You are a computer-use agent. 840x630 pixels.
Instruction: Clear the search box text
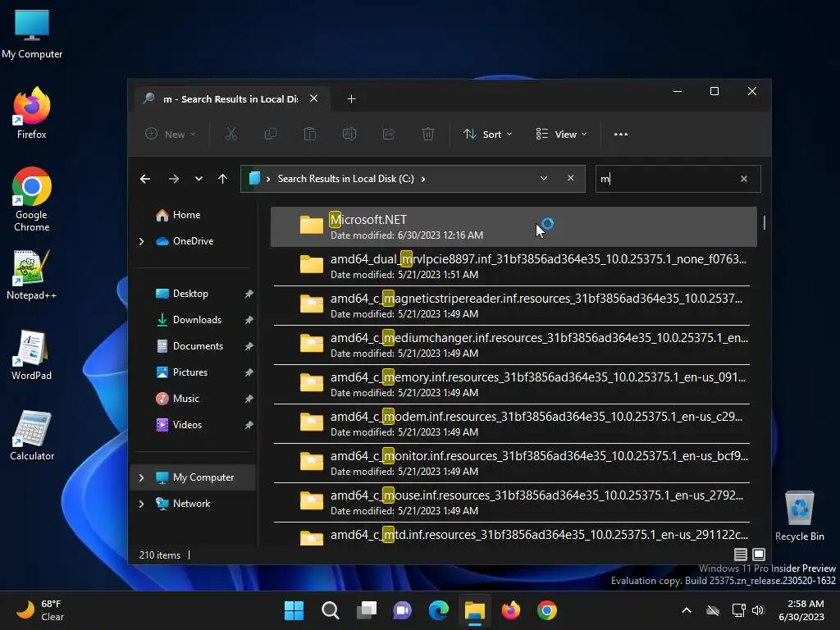[743, 179]
